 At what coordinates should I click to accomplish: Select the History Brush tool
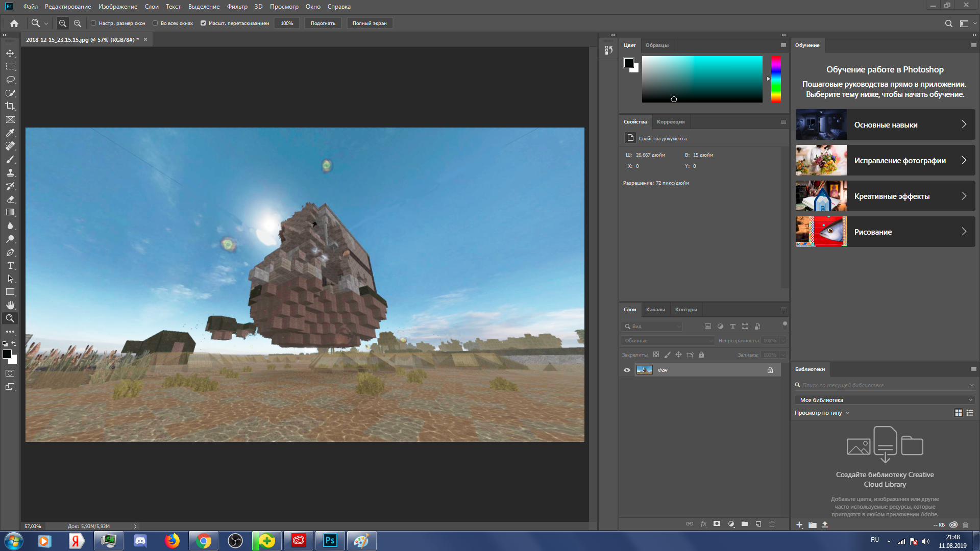tap(10, 186)
